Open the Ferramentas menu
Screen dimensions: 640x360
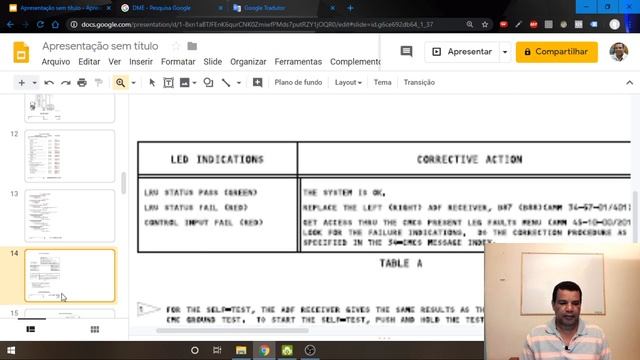[298, 62]
